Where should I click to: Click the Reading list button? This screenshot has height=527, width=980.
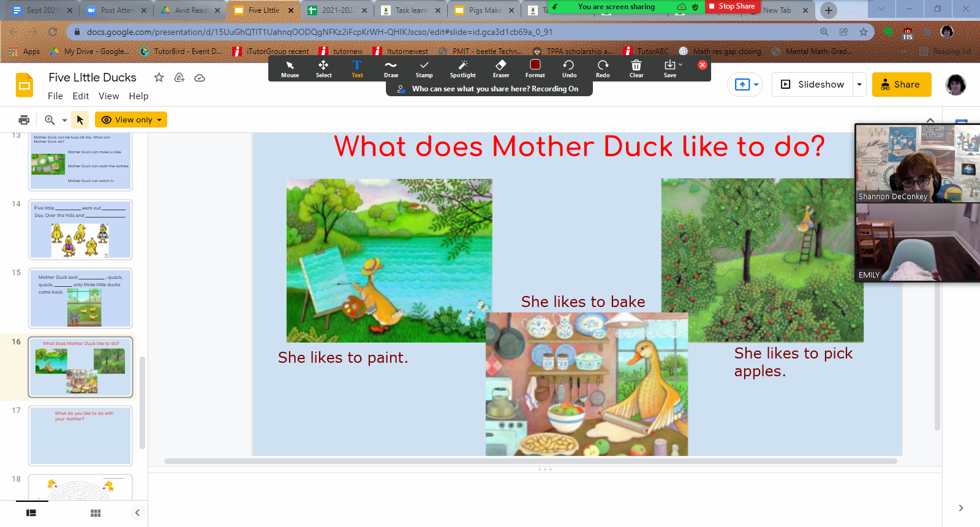click(x=945, y=51)
